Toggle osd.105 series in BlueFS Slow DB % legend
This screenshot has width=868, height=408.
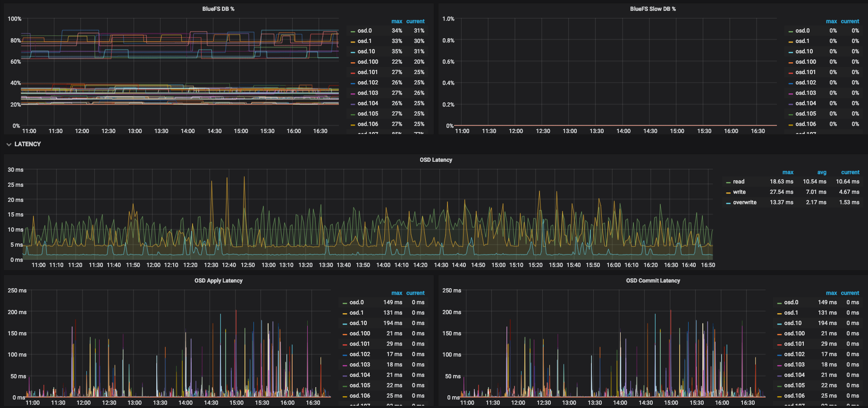pos(806,114)
